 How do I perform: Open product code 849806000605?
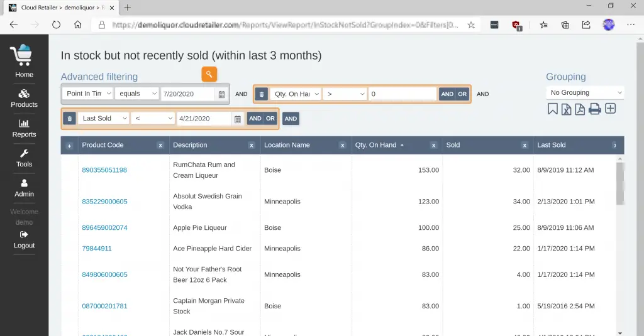[x=104, y=275]
